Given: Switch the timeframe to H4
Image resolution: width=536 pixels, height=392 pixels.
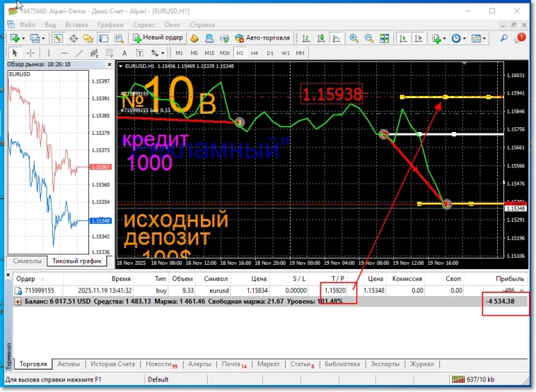Looking at the screenshot, I should click(x=255, y=53).
